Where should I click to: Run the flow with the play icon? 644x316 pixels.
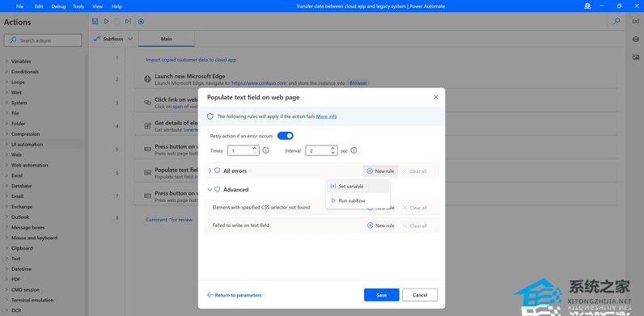pos(106,21)
